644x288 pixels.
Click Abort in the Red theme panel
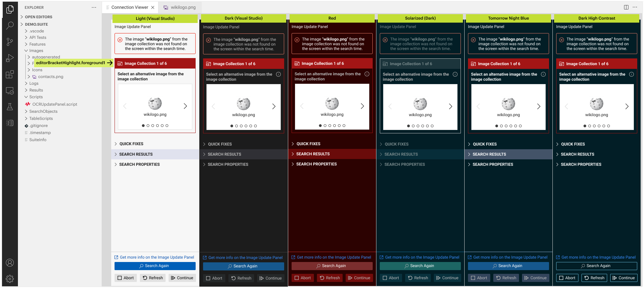(x=303, y=278)
